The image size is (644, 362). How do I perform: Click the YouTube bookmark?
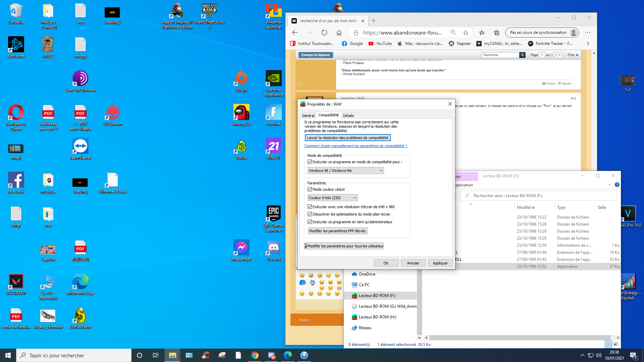point(380,44)
